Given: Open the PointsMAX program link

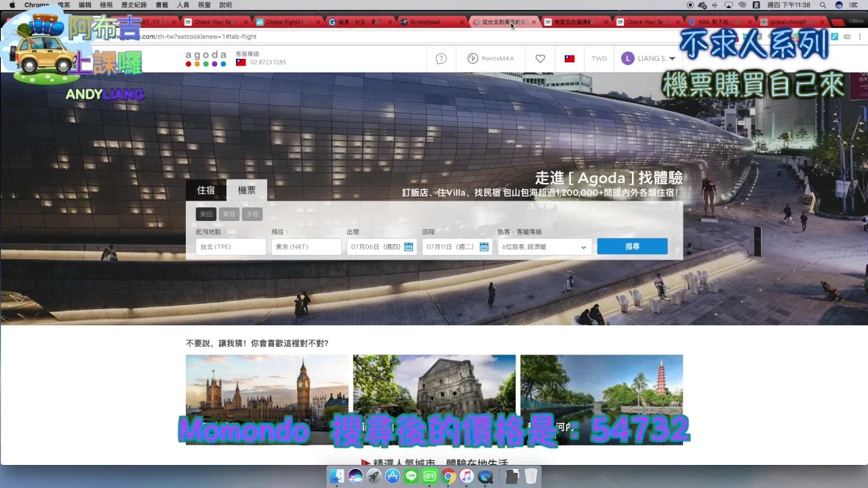Looking at the screenshot, I should point(490,59).
